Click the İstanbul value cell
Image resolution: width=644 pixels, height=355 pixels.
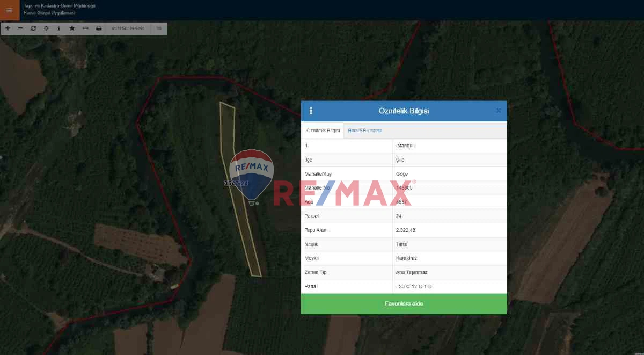pos(450,146)
